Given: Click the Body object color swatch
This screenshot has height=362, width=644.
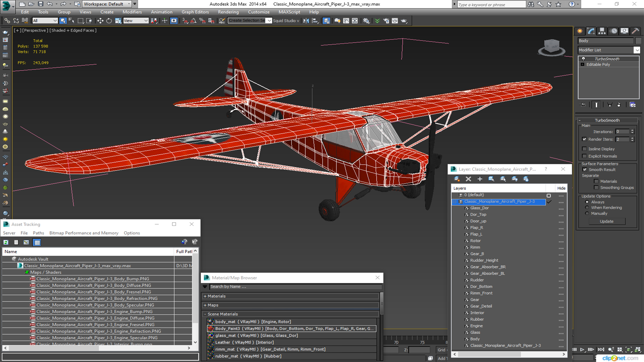Looking at the screenshot, I should (x=638, y=41).
